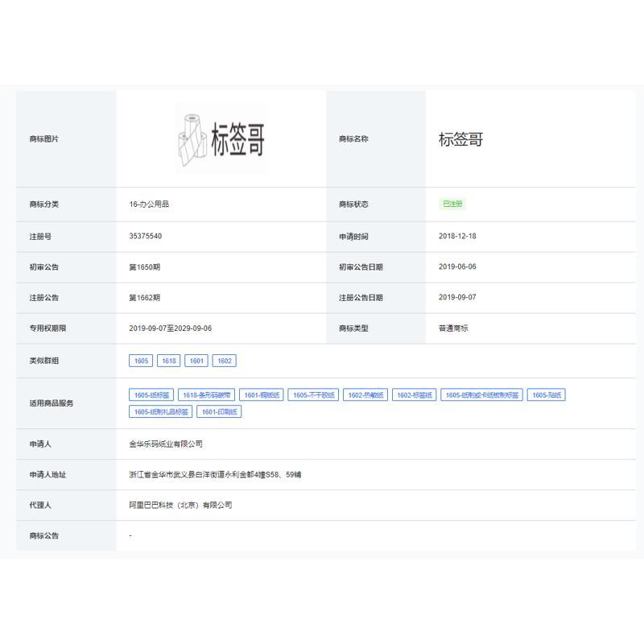Click the 1601-印刷纸 goods tag
Viewport: 644px width, 644px height.
[219, 411]
